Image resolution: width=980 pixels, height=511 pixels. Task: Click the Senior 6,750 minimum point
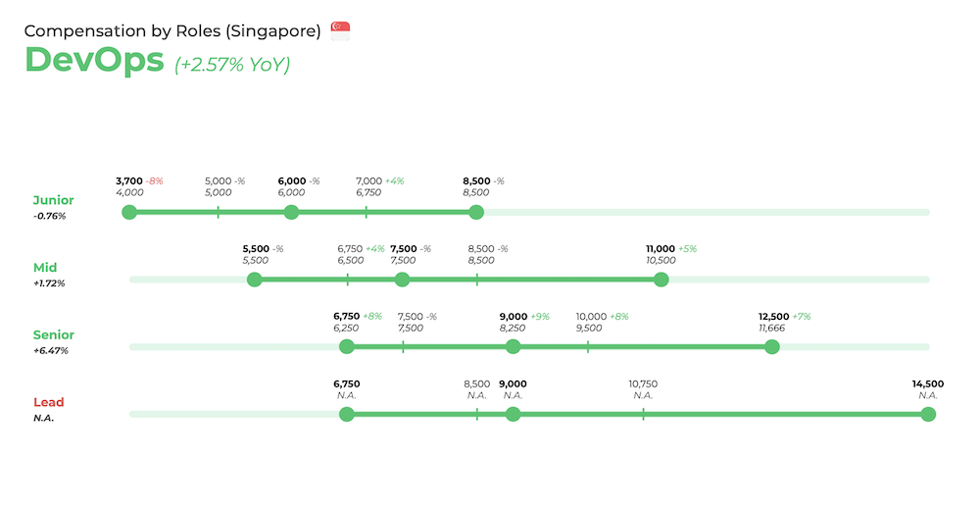click(x=347, y=346)
